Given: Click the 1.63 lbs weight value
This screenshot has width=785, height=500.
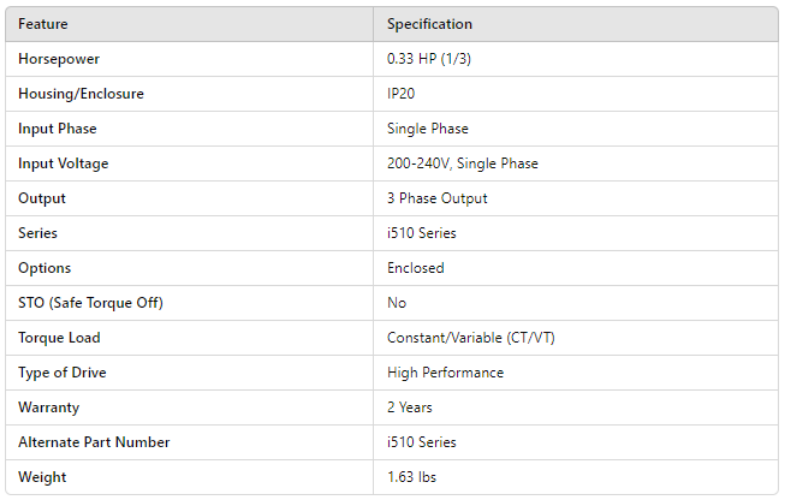Looking at the screenshot, I should click(x=412, y=477).
